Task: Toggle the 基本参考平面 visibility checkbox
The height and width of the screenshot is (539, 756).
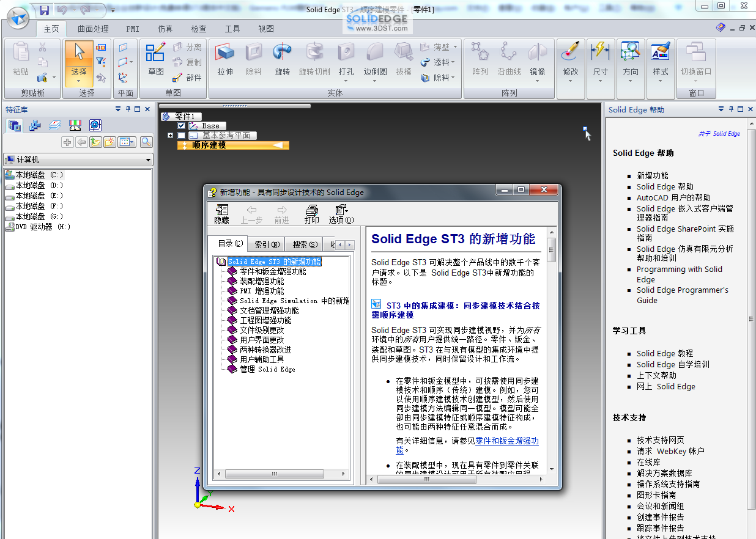Action: [181, 136]
